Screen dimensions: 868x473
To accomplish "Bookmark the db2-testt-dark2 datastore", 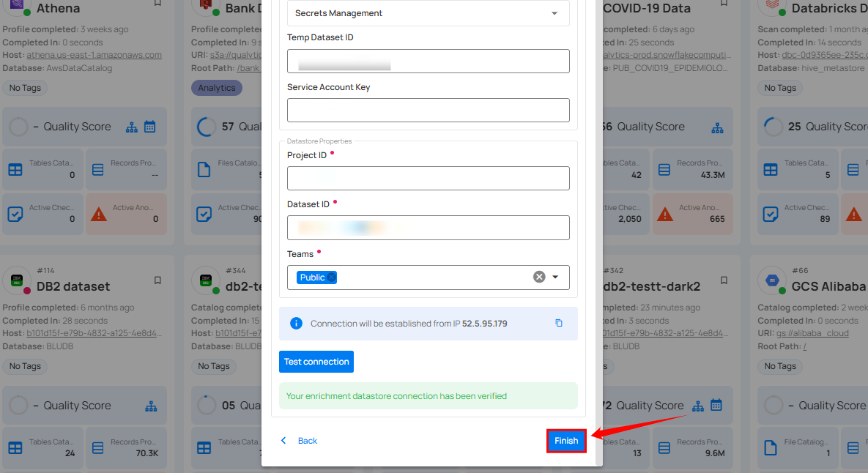I will [724, 280].
